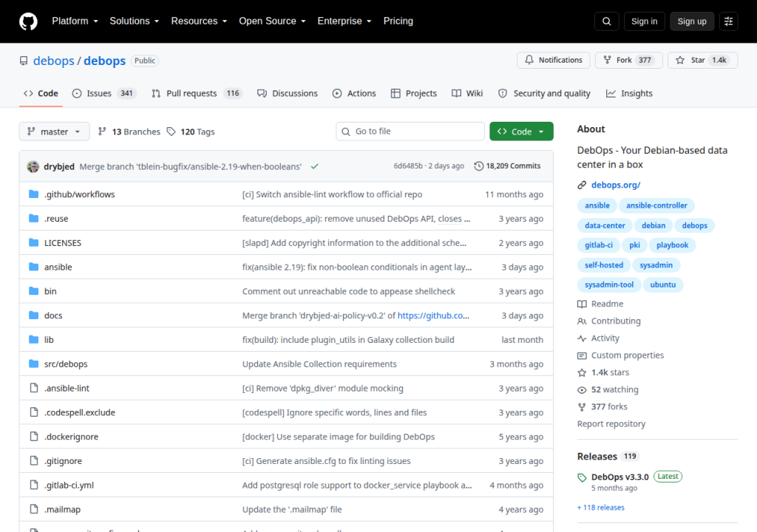Open the src/debops folder

pyautogui.click(x=66, y=364)
